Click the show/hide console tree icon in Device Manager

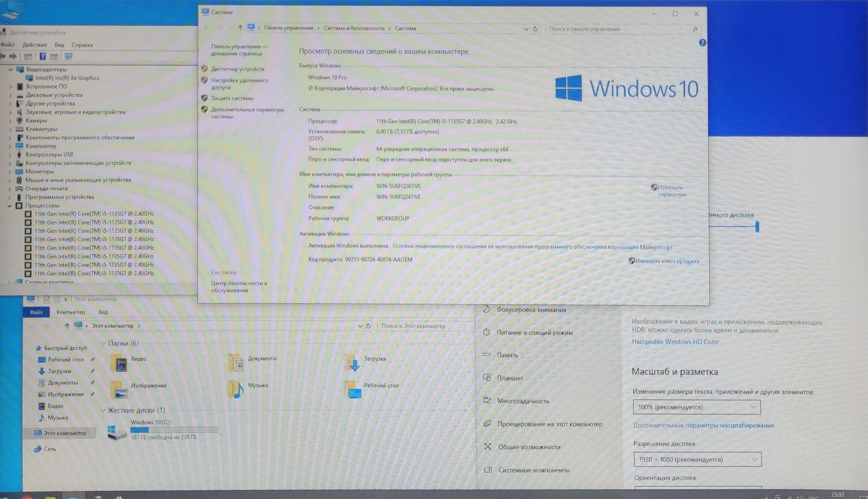(x=28, y=56)
